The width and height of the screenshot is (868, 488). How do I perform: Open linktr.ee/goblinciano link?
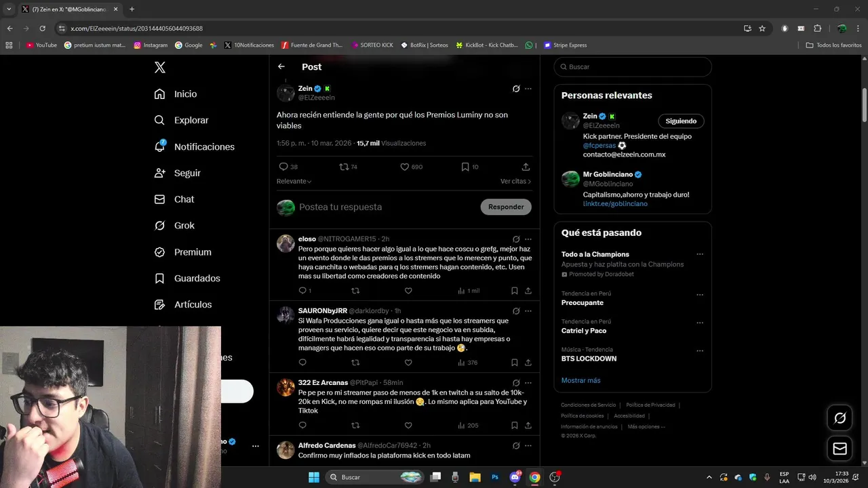pyautogui.click(x=615, y=204)
